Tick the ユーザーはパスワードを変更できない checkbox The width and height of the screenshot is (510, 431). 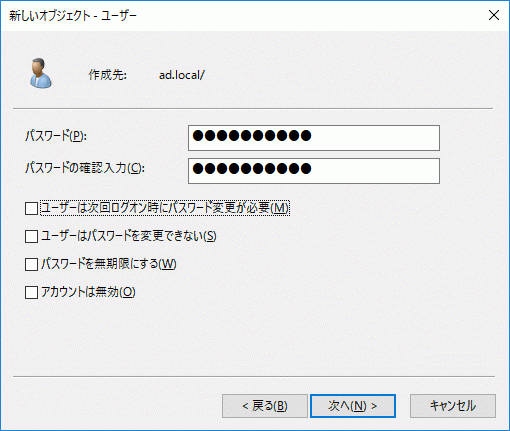[31, 236]
